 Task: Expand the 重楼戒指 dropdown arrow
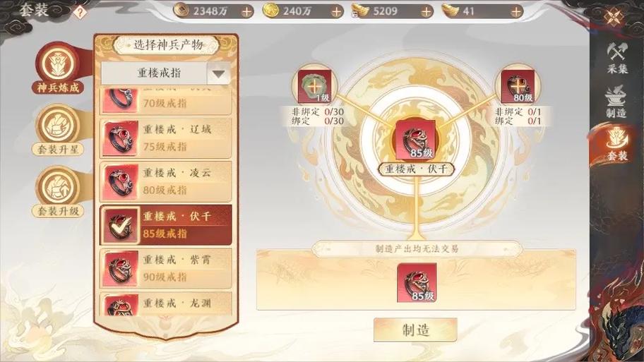coord(218,74)
